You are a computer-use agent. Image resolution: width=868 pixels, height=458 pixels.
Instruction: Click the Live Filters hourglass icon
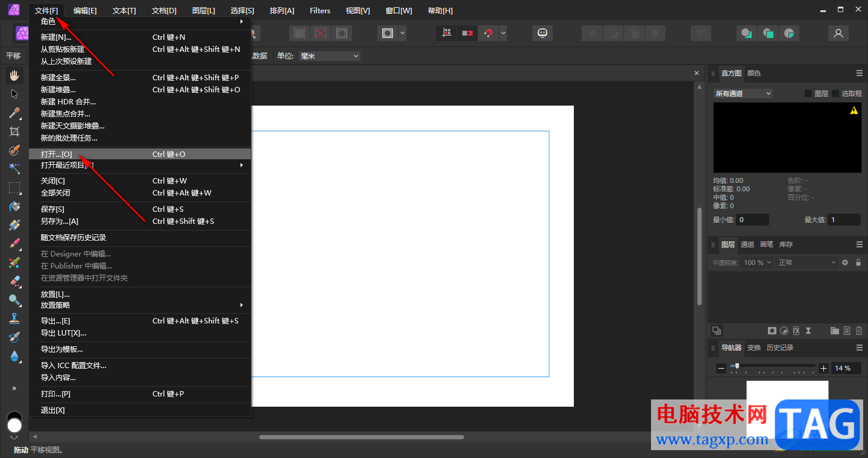(808, 331)
